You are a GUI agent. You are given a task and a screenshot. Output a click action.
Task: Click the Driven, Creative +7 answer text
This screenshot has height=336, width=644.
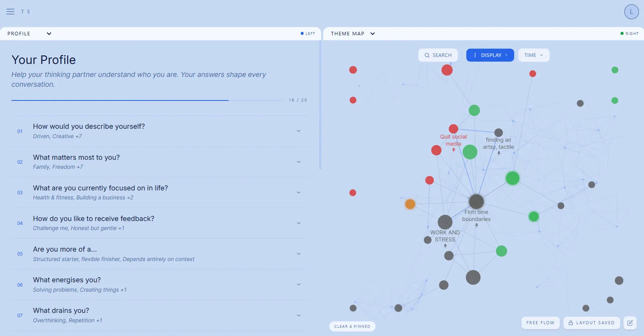[x=58, y=136]
